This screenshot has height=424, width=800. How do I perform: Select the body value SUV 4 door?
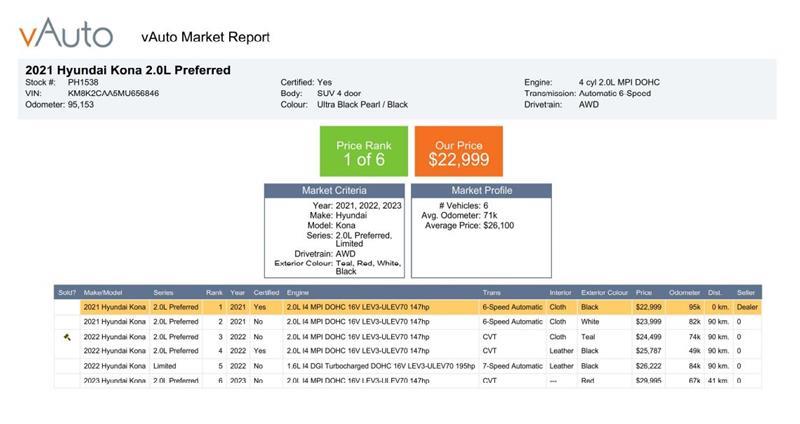(x=339, y=93)
